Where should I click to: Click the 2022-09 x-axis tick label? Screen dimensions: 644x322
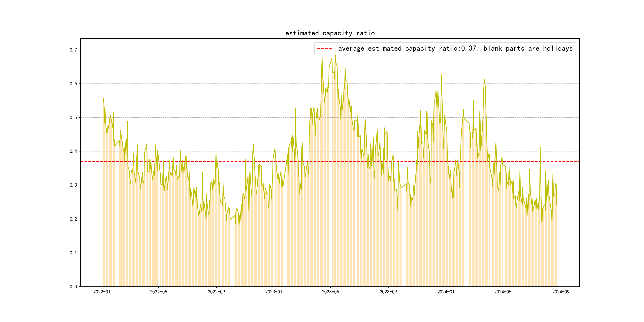point(216,292)
